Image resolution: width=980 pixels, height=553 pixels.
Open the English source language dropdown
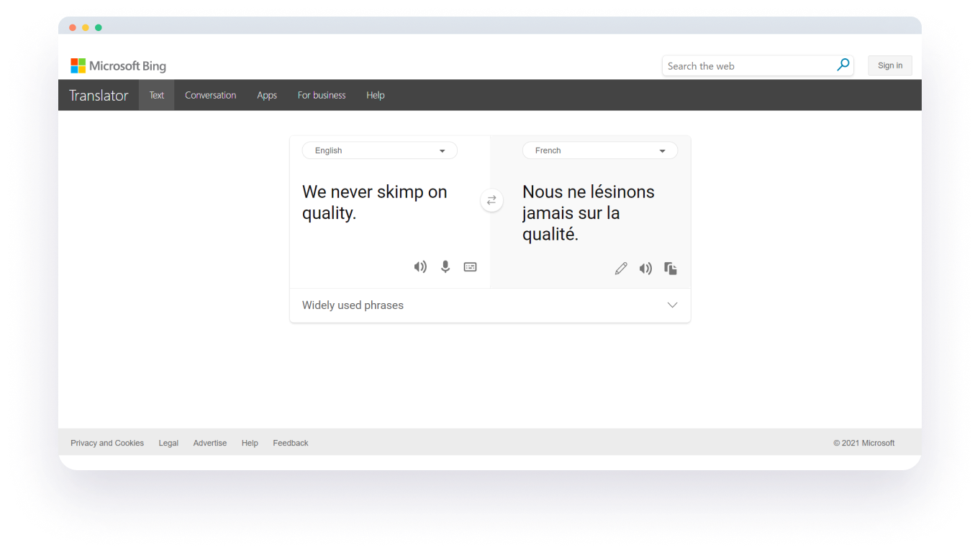(x=379, y=150)
